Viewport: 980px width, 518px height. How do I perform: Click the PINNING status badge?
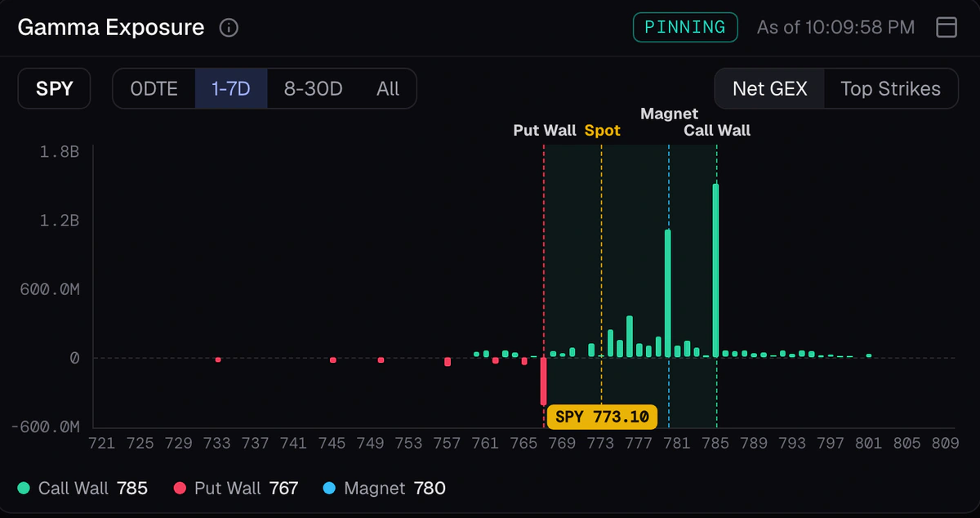point(685,27)
